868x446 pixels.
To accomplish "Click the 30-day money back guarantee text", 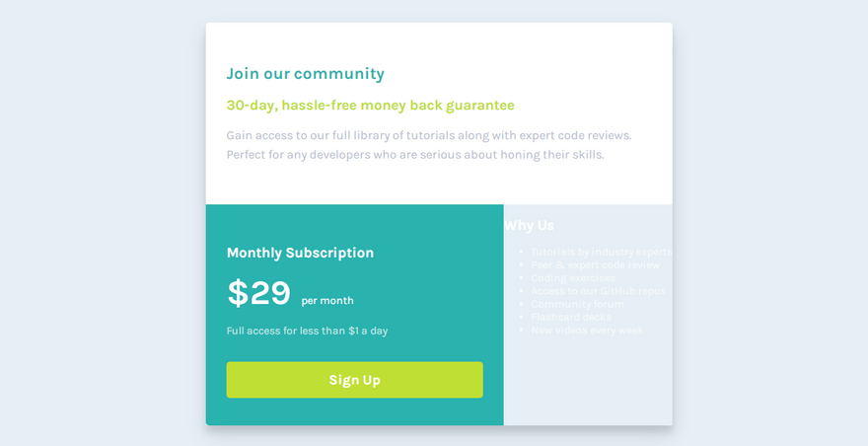I will tap(370, 106).
